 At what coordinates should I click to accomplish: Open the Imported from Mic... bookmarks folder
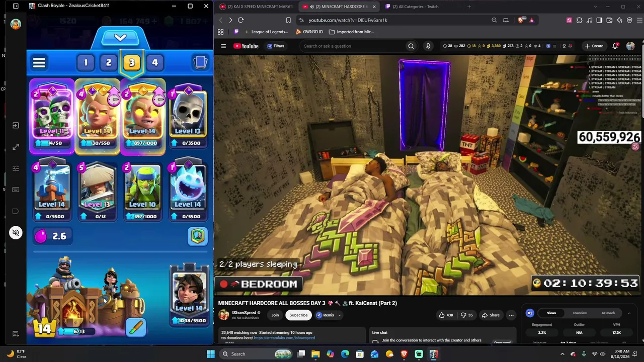click(351, 32)
